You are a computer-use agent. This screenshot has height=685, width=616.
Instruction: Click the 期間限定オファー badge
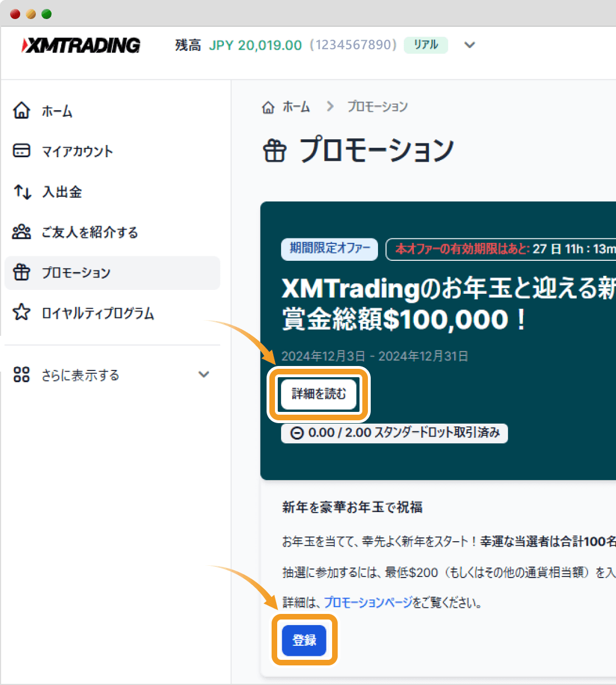pos(330,248)
